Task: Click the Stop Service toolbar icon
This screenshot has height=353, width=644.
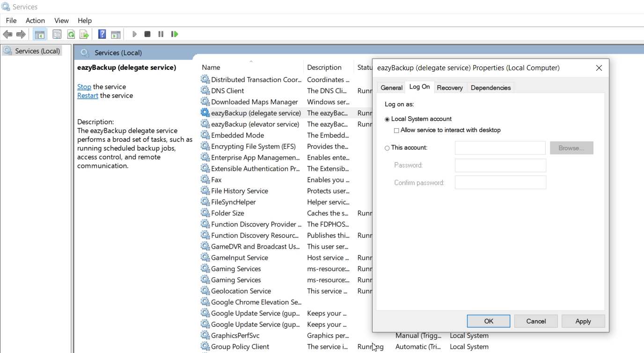Action: tap(147, 34)
